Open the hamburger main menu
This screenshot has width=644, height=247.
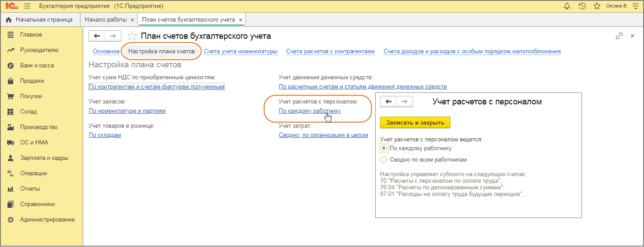(27, 6)
